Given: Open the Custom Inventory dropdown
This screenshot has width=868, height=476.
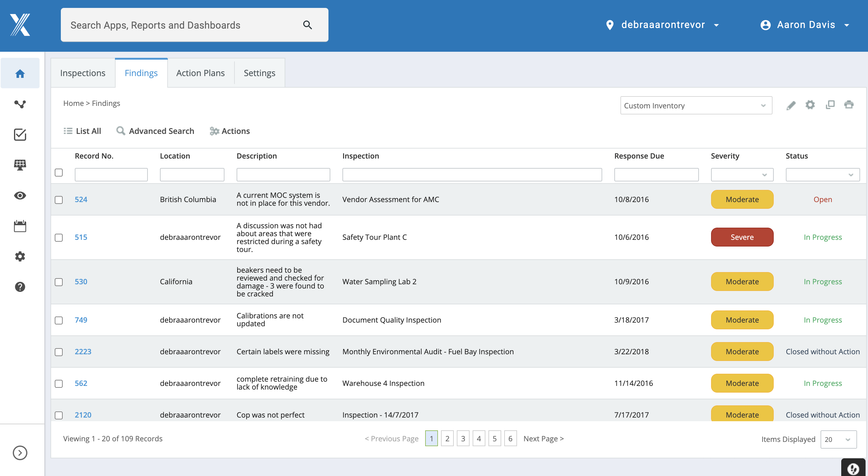Looking at the screenshot, I should tap(696, 105).
